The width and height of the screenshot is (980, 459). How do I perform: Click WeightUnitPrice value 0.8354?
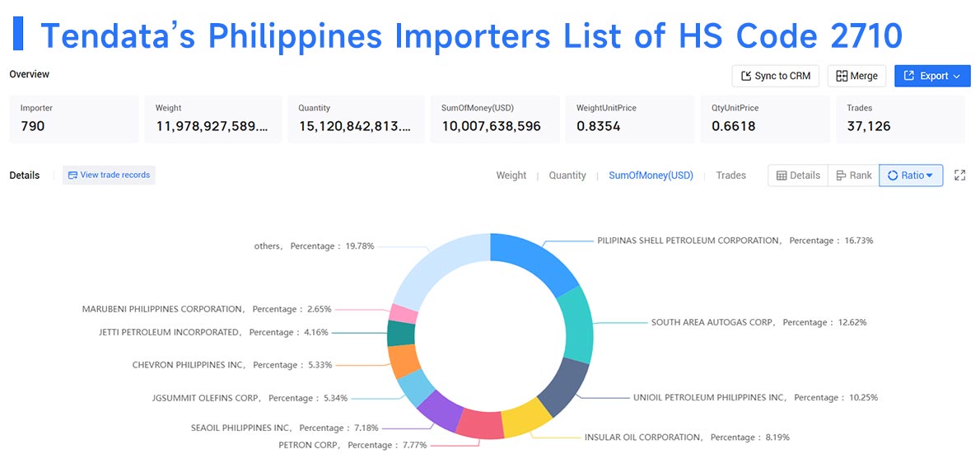(598, 126)
